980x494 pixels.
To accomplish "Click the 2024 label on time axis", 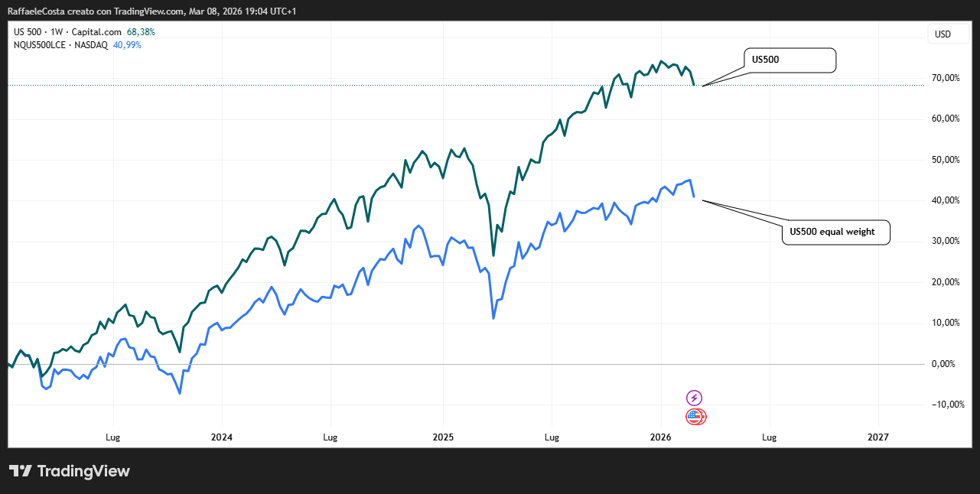I will tap(221, 437).
